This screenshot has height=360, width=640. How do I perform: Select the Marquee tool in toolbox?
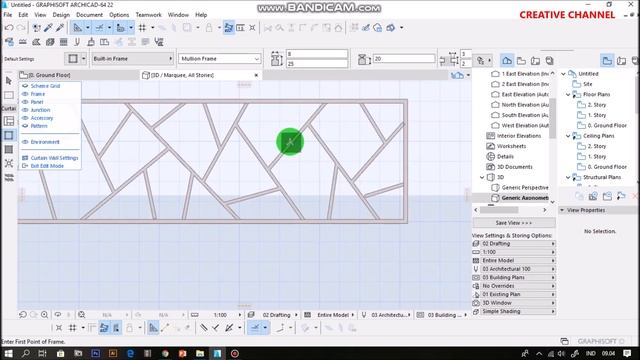coord(9,95)
